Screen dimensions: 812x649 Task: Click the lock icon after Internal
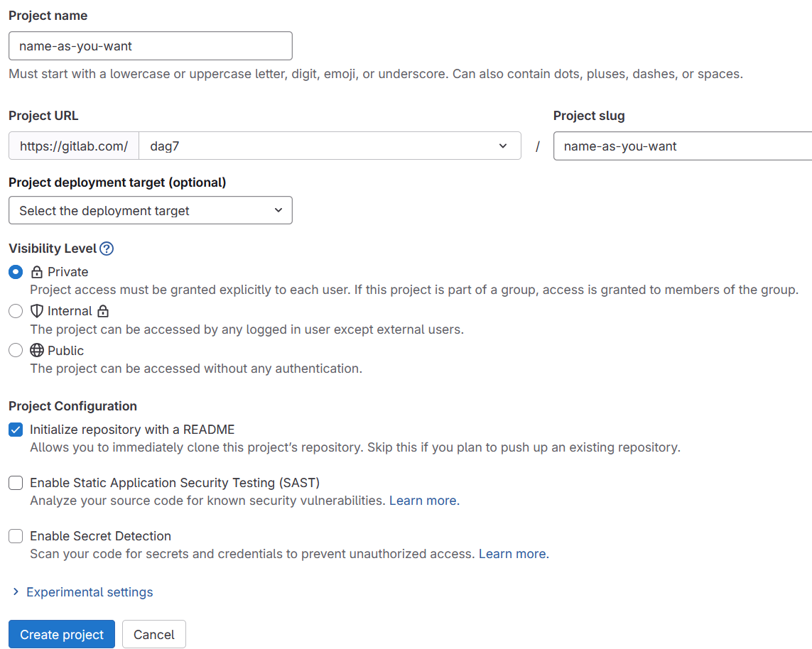click(103, 311)
